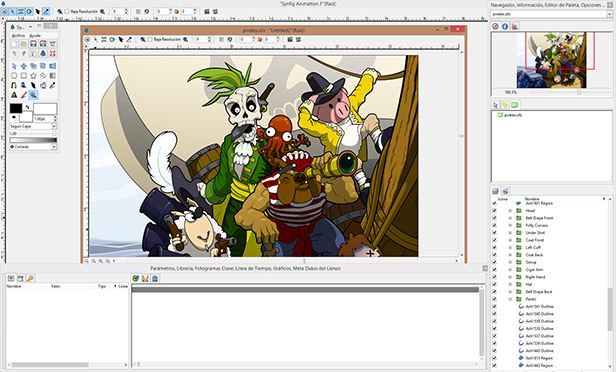
Task: Click the Open file icon in toolbox
Action: [x=24, y=44]
